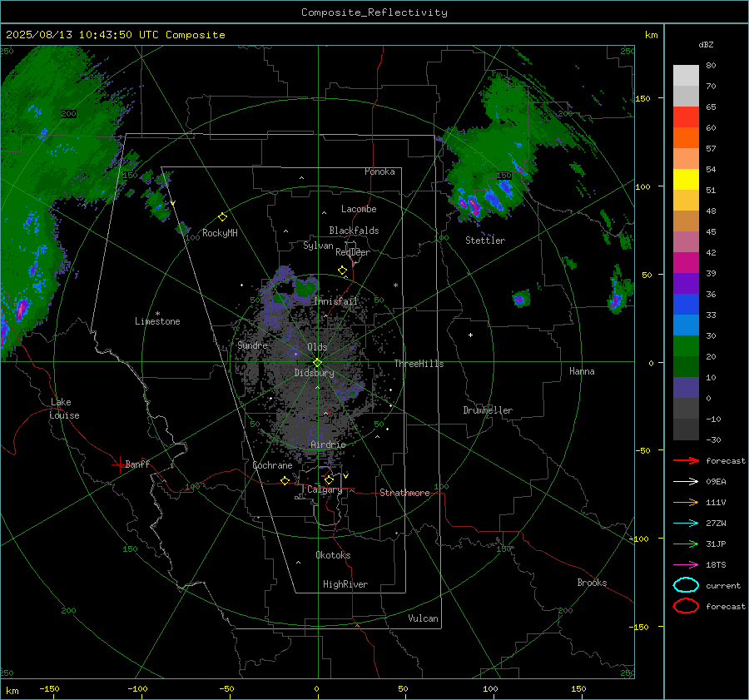749x700 pixels.
Task: Click the Brooks label on map
Action: coord(592,583)
